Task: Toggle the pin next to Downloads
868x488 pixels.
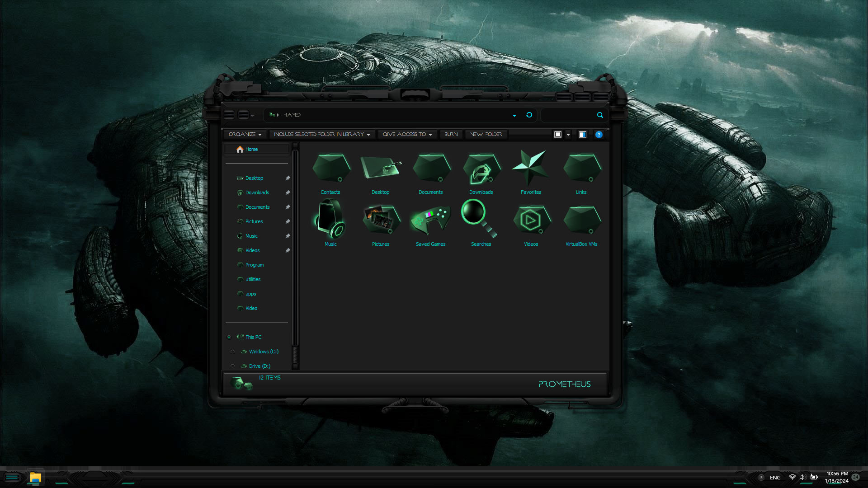Action: 288,192
